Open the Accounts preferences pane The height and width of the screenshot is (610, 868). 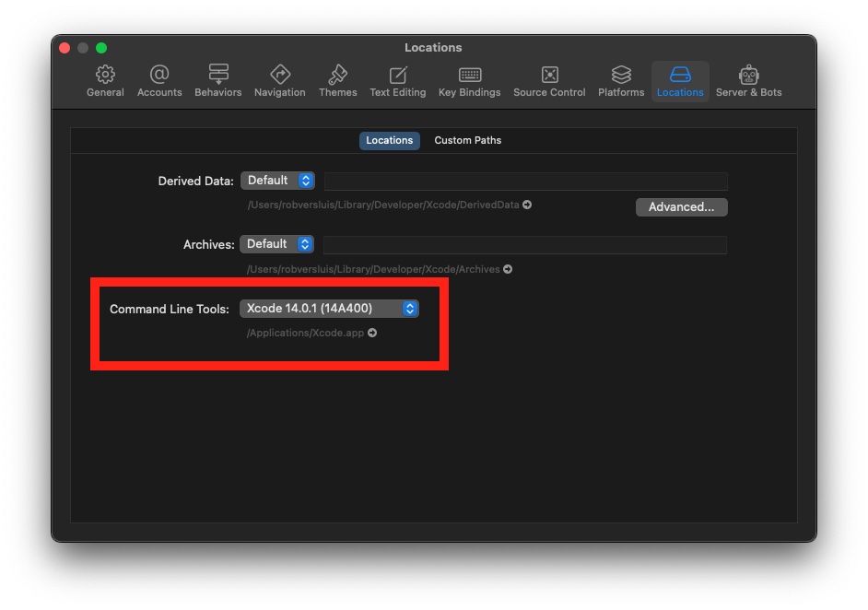(159, 81)
